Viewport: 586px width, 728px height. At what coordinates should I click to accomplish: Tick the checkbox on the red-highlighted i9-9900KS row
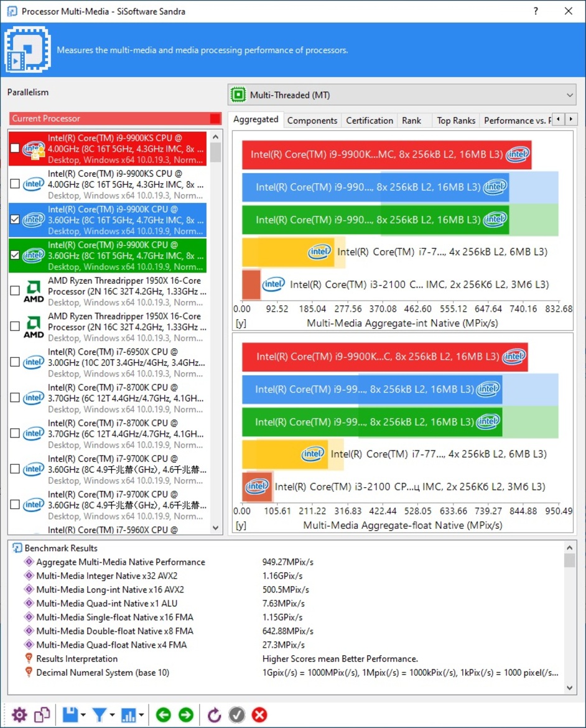tap(15, 148)
